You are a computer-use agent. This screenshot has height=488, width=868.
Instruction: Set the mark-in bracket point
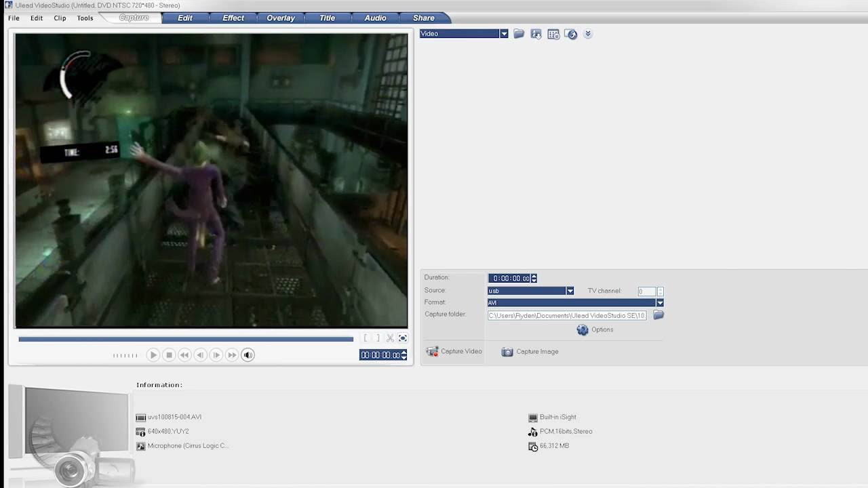366,338
